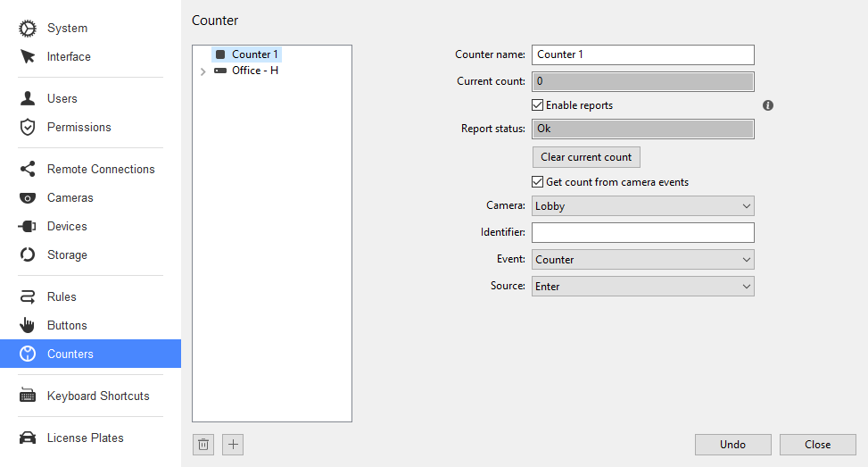Click the trash delete counter icon

click(x=203, y=445)
